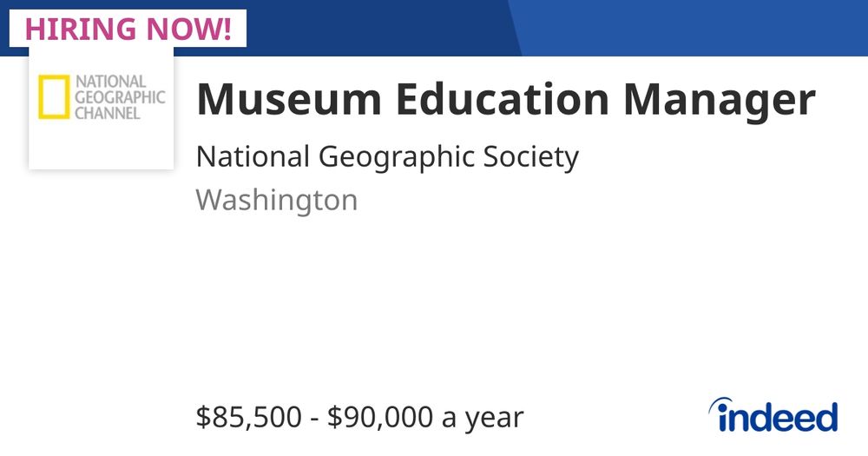
Task: Click the arc above the Indeed letter i
Action: pos(720,405)
